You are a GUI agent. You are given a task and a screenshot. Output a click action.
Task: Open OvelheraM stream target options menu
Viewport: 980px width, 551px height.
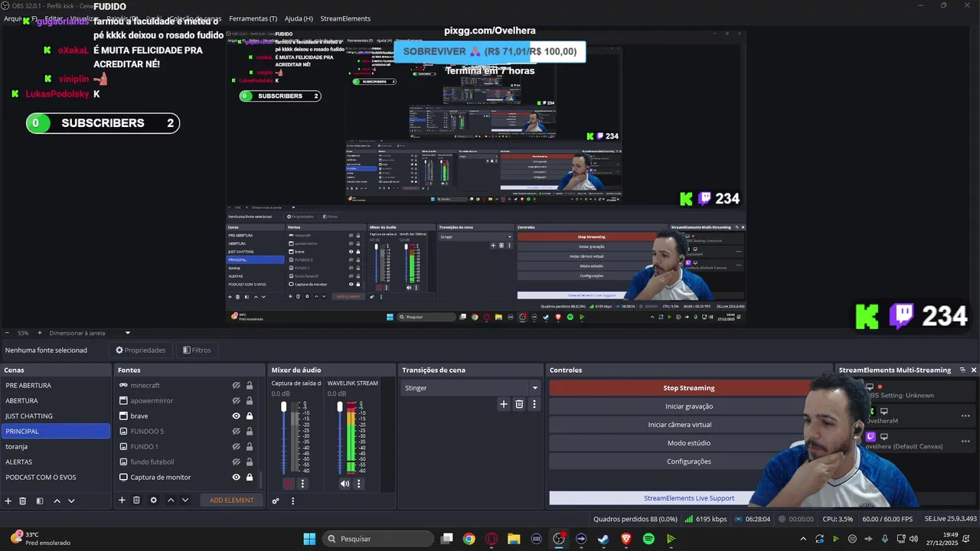pos(965,416)
